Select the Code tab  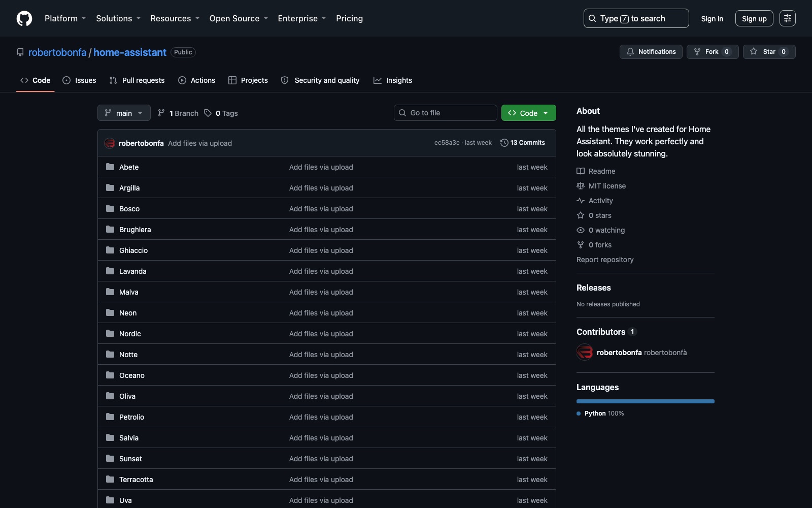click(x=36, y=80)
